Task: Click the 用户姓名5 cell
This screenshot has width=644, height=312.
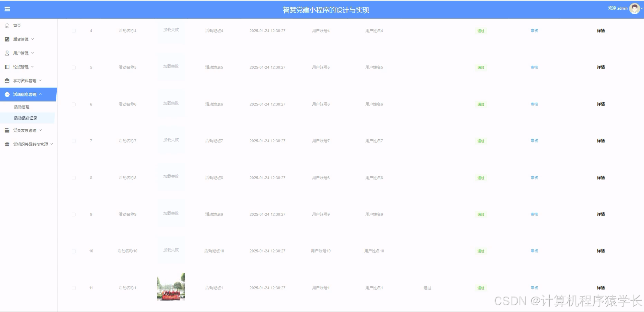Action: click(x=374, y=67)
